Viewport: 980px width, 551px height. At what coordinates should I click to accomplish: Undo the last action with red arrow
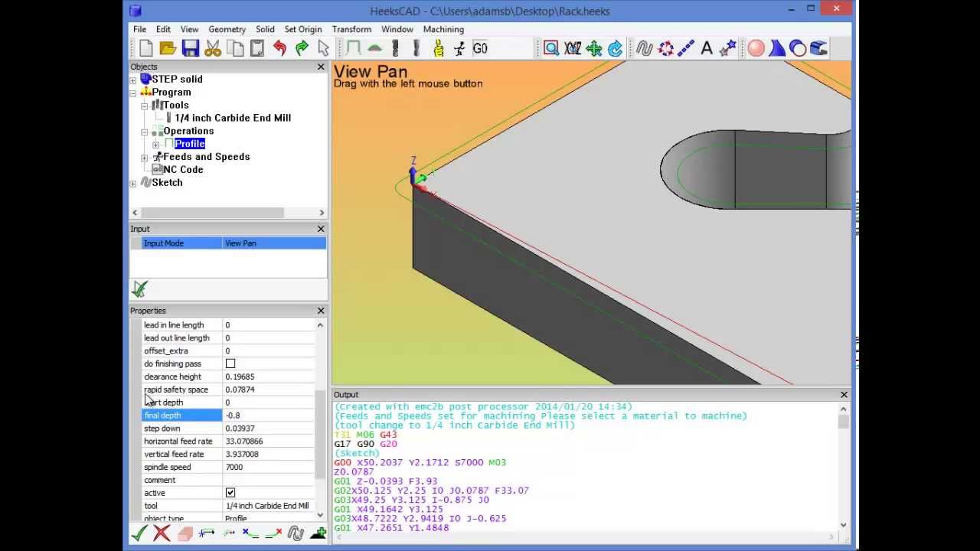pyautogui.click(x=279, y=49)
